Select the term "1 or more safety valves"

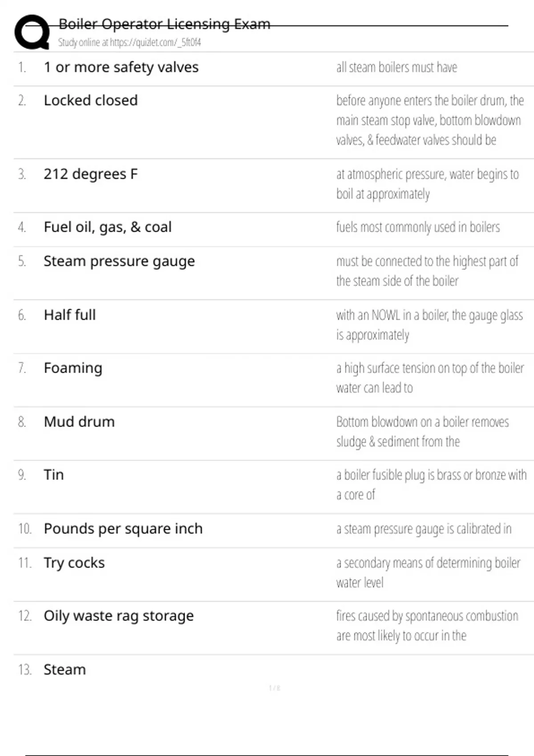pos(121,67)
